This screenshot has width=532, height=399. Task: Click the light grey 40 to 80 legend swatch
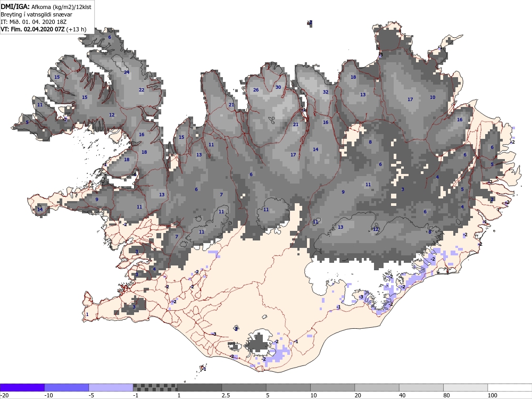421,387
